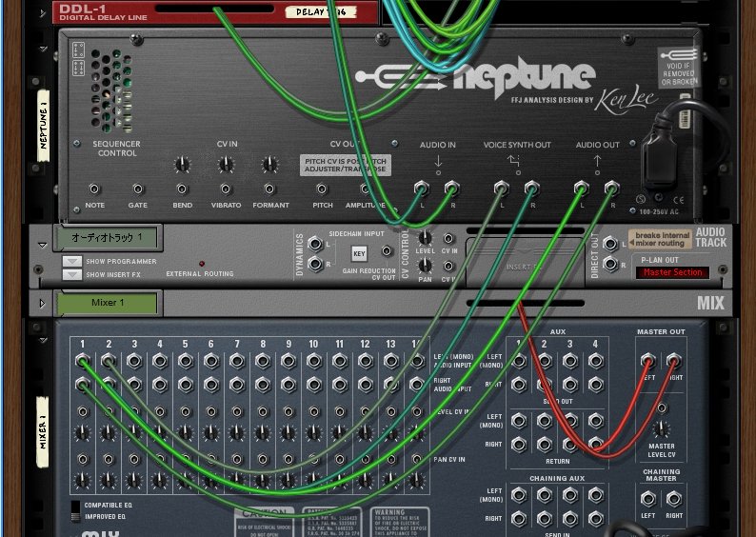Click Sidechain Input right jack
This screenshot has width=756, height=537.
(x=315, y=264)
